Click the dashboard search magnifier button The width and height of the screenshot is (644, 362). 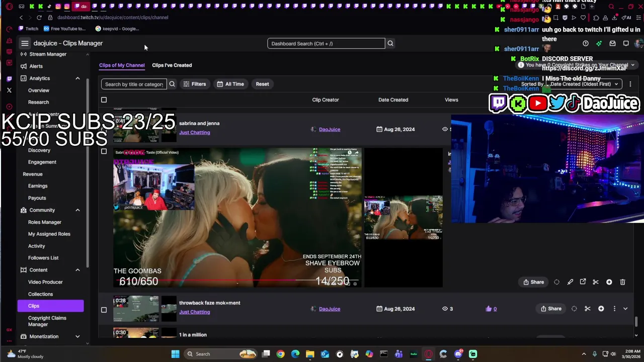coord(390,43)
